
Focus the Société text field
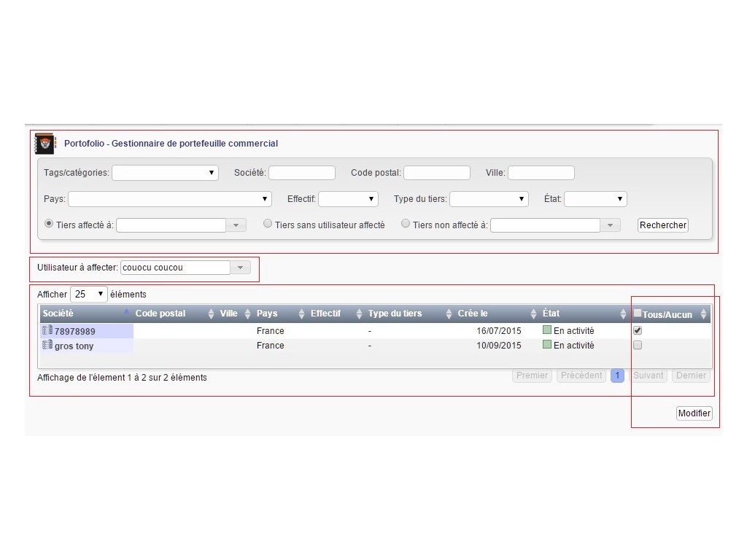coord(302,173)
